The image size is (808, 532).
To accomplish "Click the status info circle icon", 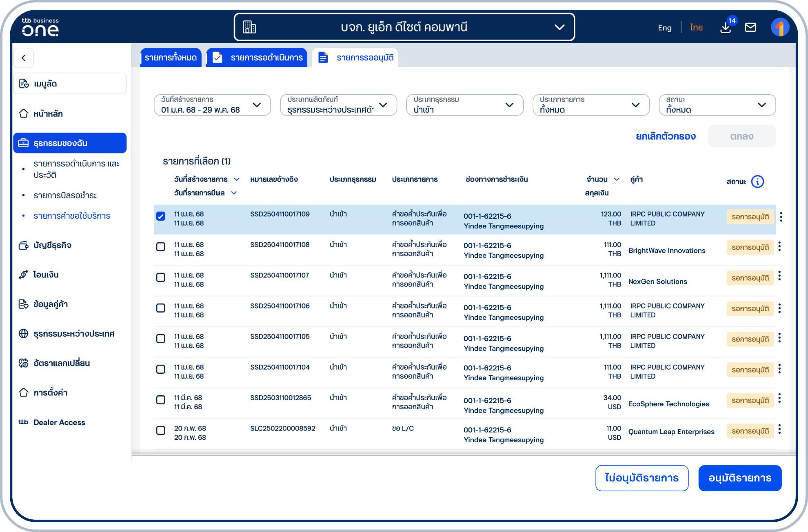I will coord(757,182).
